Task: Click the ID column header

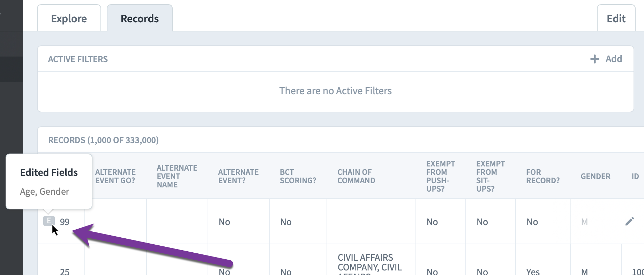Action: [x=635, y=176]
